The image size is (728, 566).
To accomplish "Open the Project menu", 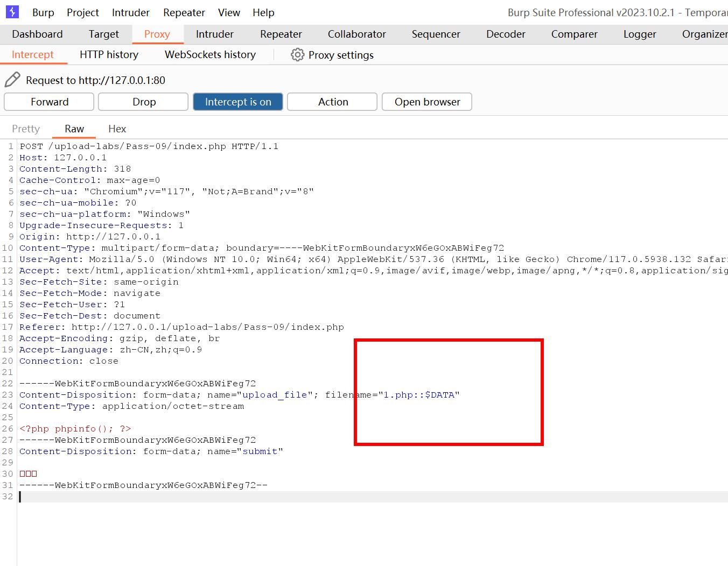I will (x=83, y=12).
